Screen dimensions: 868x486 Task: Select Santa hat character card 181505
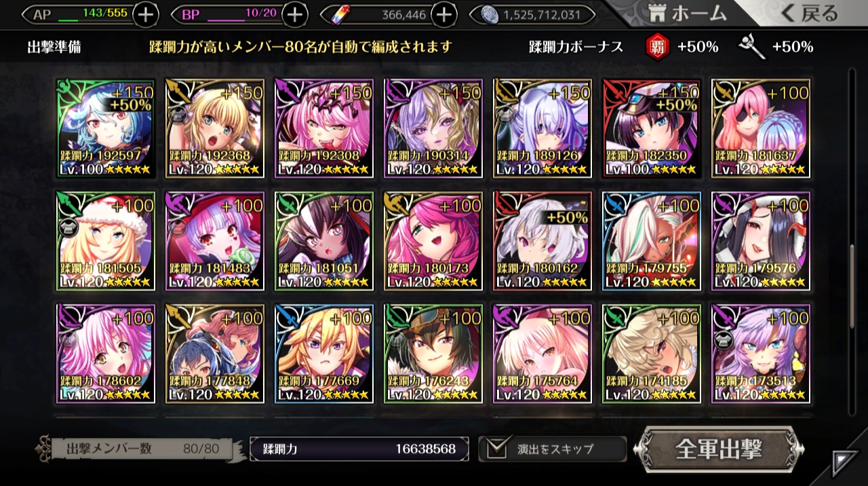tap(105, 241)
